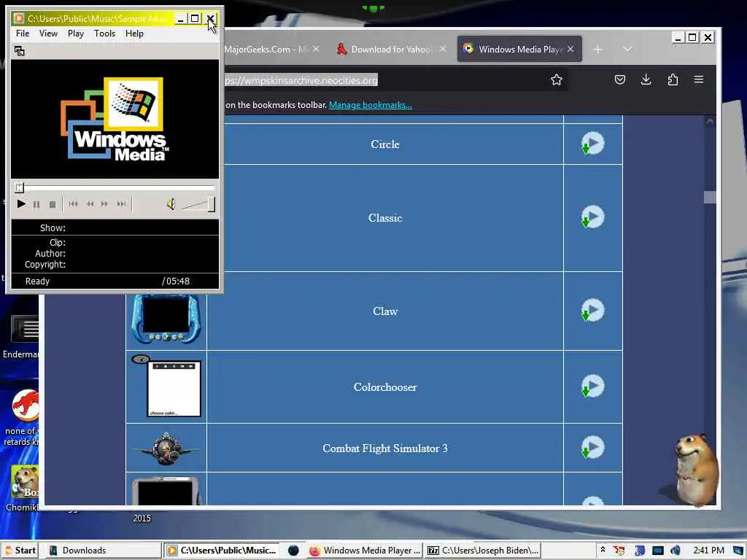This screenshot has height=560, width=747.
Task: Click the Manage bookmarks link
Action: pos(371,105)
